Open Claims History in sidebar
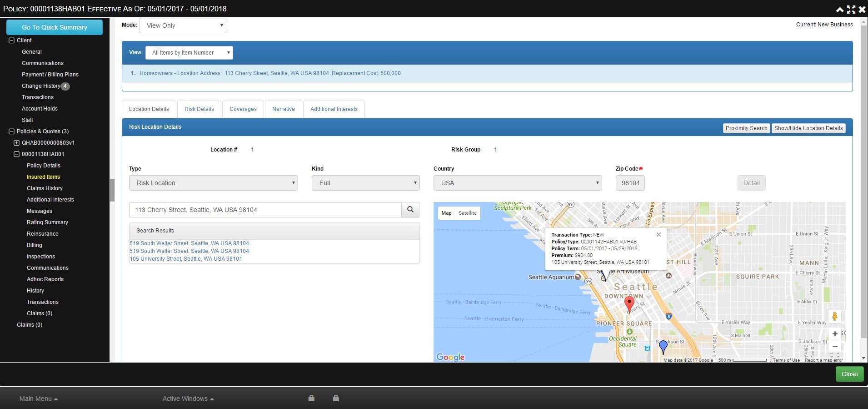Screen dimensions: 868x409 (x=45, y=188)
